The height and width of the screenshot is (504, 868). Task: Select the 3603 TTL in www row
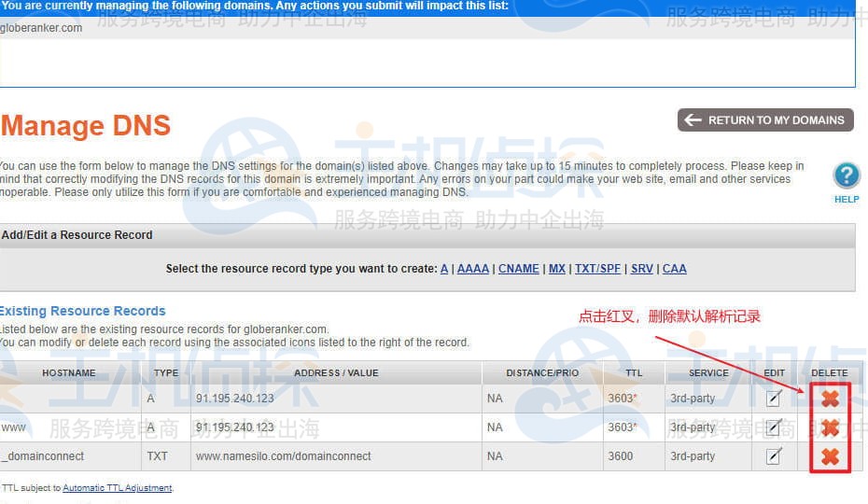point(623,427)
